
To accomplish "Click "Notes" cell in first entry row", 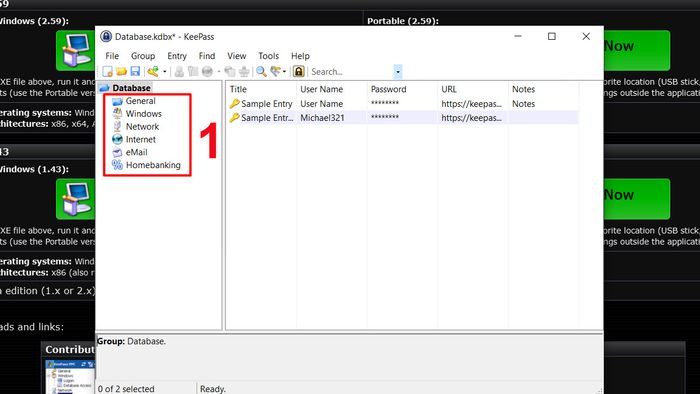I will [523, 104].
